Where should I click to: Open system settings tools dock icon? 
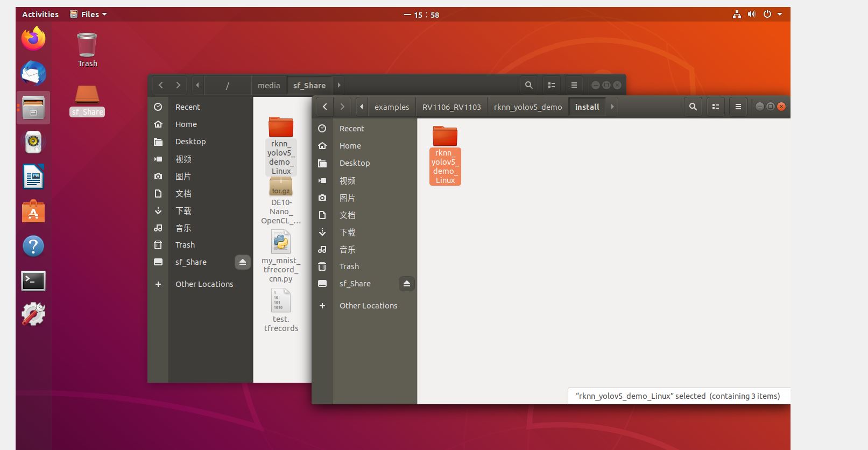(x=33, y=314)
